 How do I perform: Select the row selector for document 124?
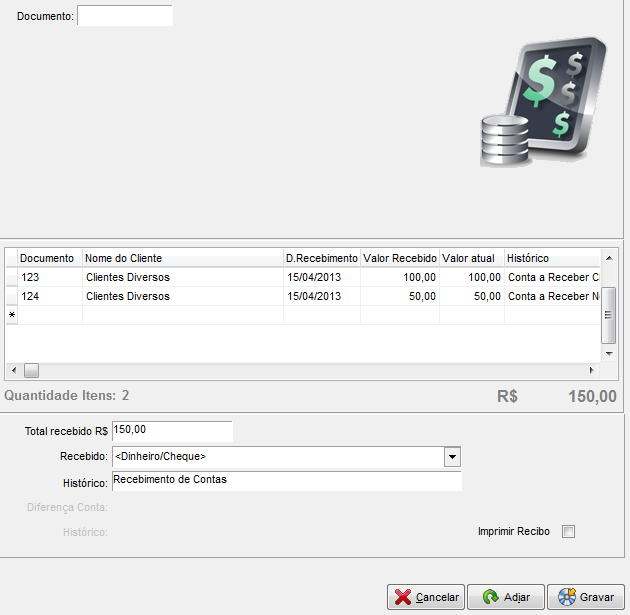(11, 296)
